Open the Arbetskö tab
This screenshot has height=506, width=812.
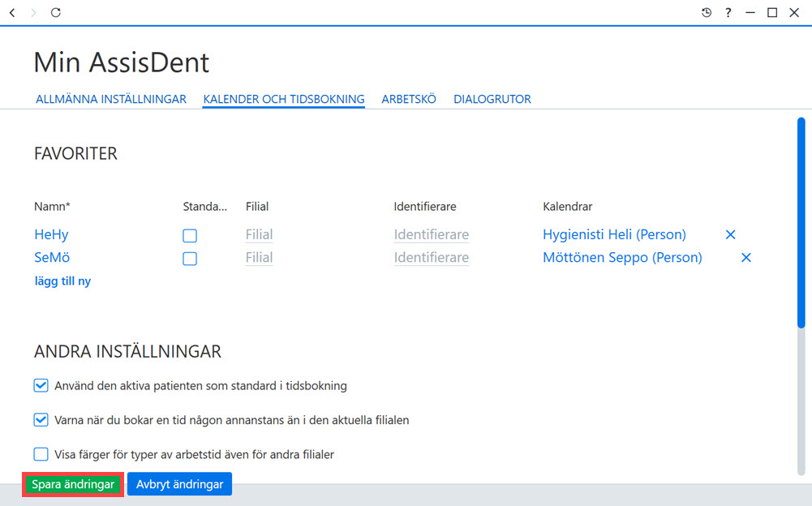409,99
